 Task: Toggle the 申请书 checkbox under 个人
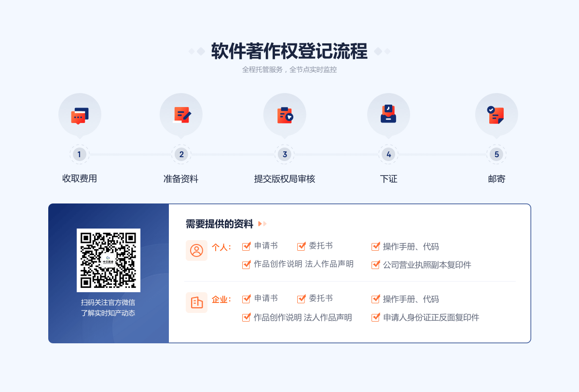[246, 246]
